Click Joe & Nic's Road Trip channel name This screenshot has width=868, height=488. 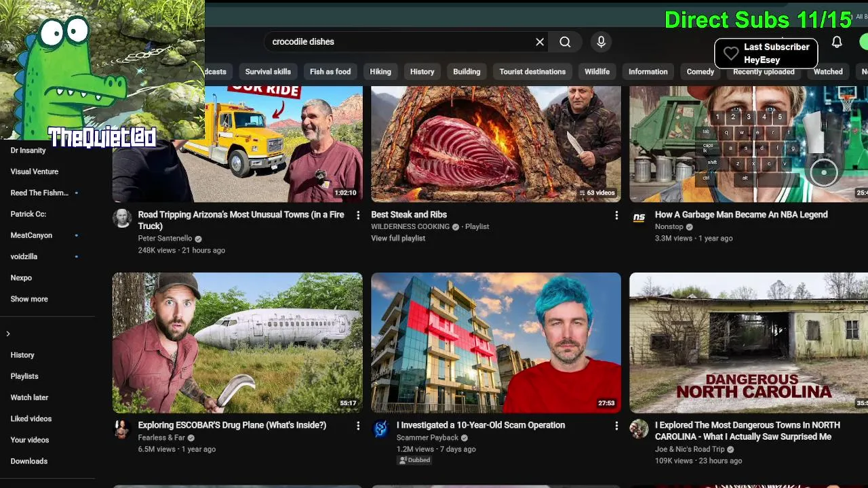point(690,449)
